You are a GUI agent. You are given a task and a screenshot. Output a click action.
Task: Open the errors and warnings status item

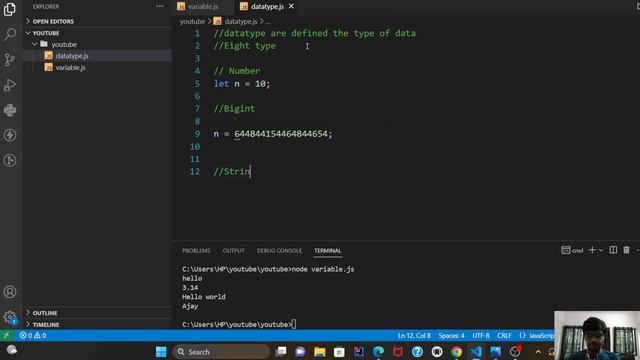coord(33,336)
